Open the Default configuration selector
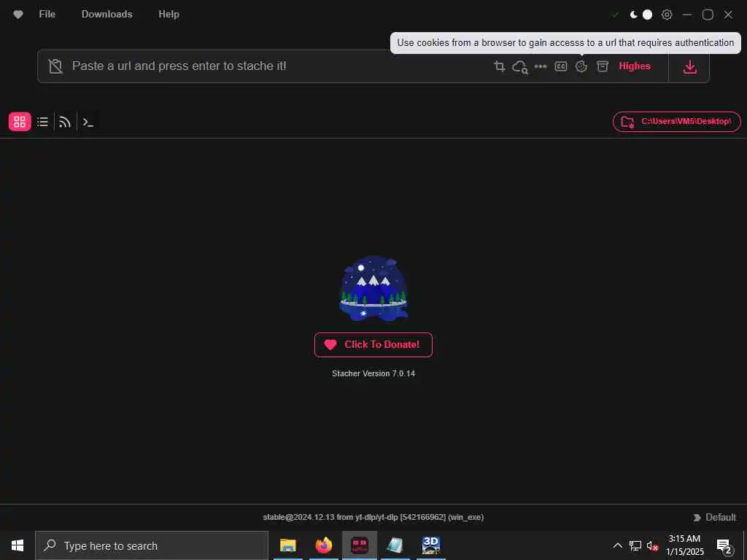This screenshot has height=560, width=747. [x=714, y=517]
